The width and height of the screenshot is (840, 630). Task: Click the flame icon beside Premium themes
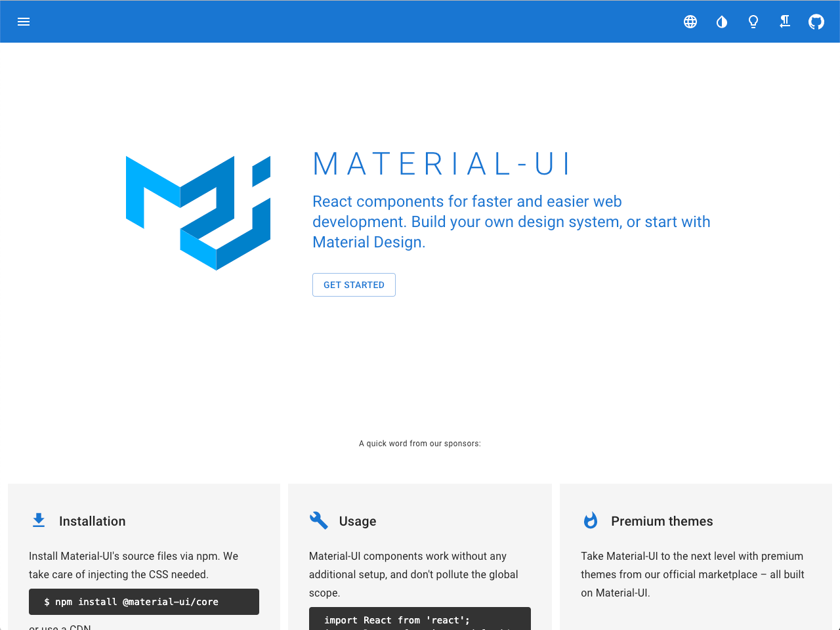(x=591, y=520)
